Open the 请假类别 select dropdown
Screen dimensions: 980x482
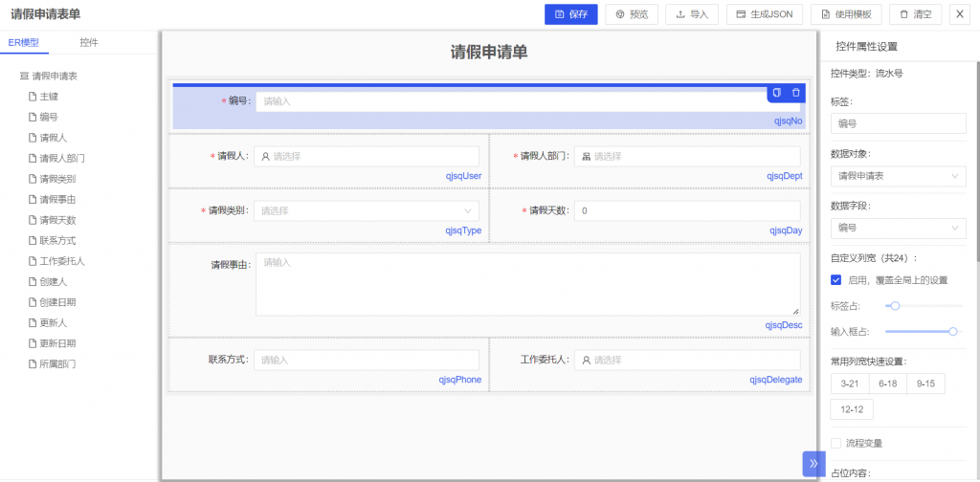click(367, 211)
